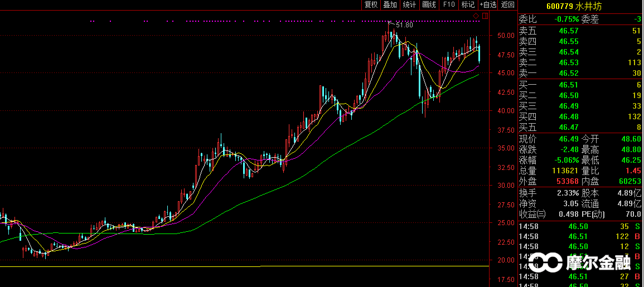Click the 51.80 peak price label
Image resolution: width=644 pixels, height=287 pixels.
tap(405, 25)
